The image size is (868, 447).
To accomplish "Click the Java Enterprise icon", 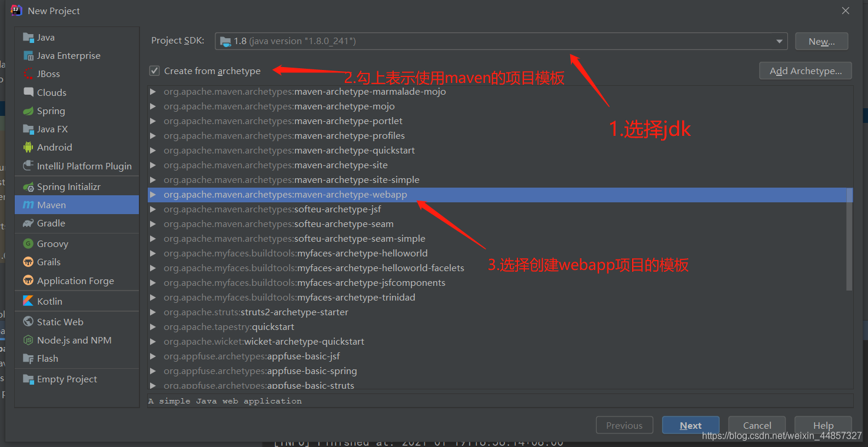I will click(28, 56).
